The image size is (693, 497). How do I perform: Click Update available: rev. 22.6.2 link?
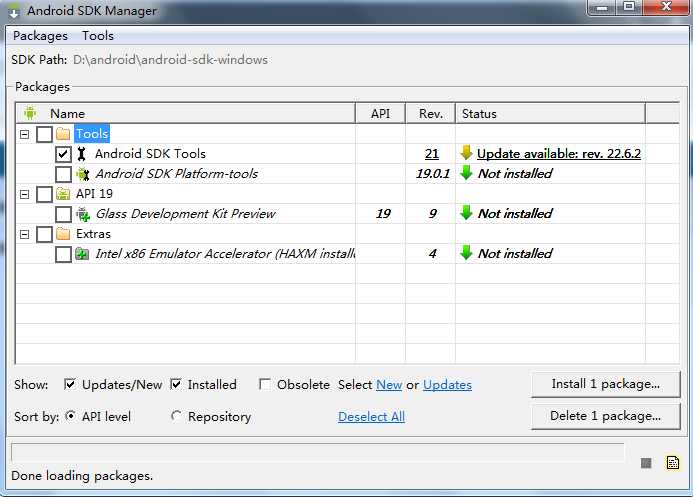pyautogui.click(x=559, y=154)
